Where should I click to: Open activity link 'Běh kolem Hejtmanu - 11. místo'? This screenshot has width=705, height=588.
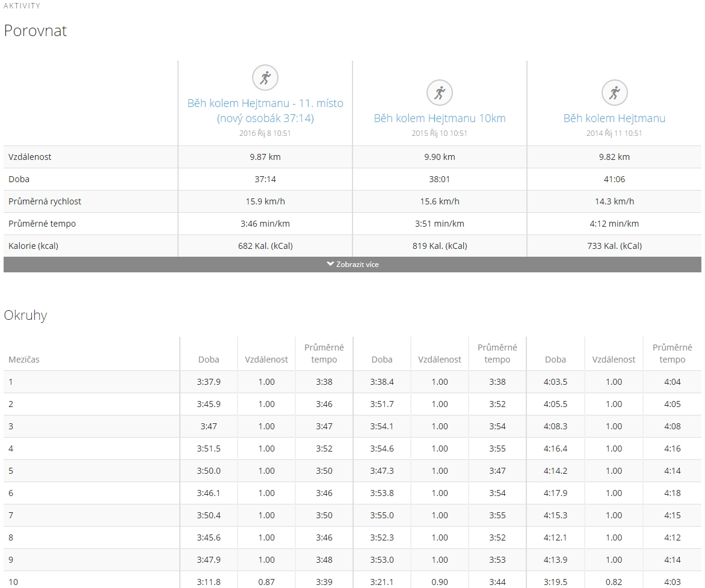tap(265, 111)
